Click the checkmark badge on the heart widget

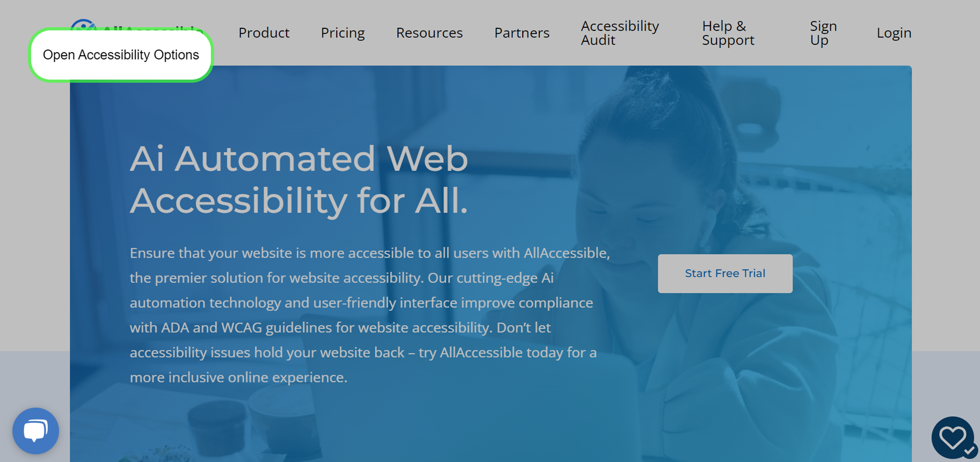point(969,451)
